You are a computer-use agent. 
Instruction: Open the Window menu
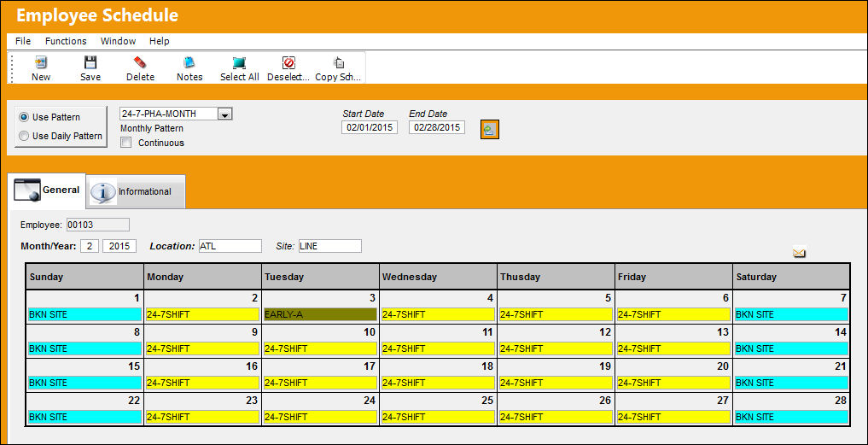click(118, 41)
